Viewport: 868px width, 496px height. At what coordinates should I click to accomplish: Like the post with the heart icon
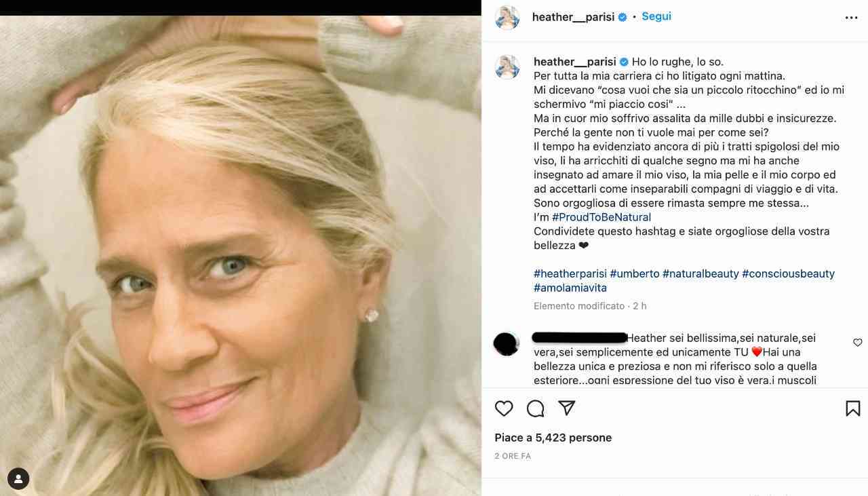(x=504, y=408)
